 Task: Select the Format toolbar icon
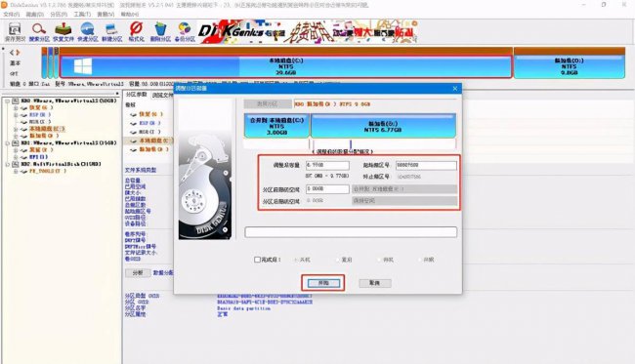[136, 32]
